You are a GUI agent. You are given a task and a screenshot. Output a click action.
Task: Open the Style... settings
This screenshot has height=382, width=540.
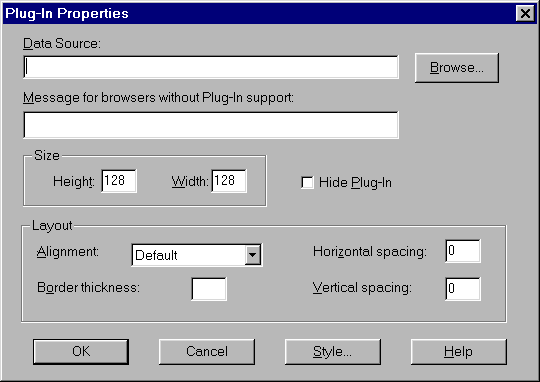click(x=333, y=352)
